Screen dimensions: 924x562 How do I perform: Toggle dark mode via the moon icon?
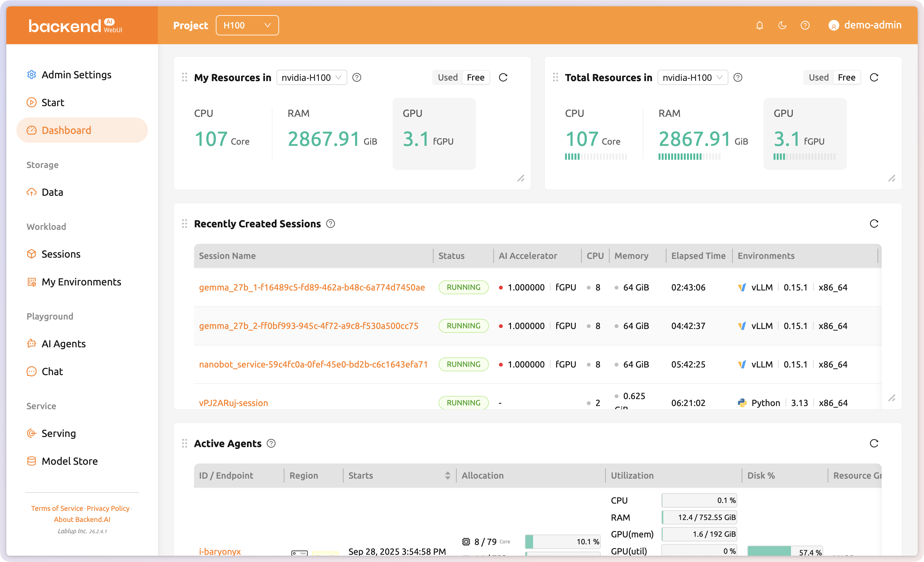[782, 25]
